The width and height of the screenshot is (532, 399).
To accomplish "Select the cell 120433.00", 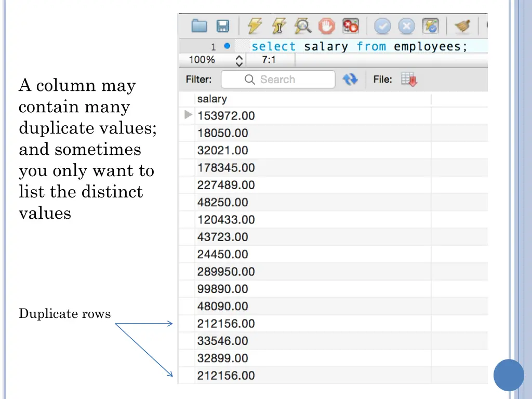I will tap(313, 220).
